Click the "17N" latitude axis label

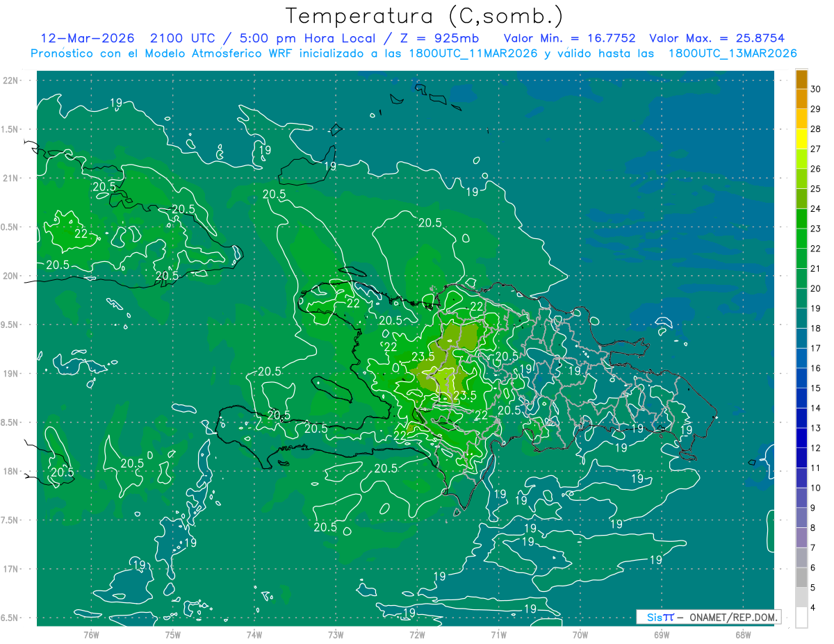[10, 569]
